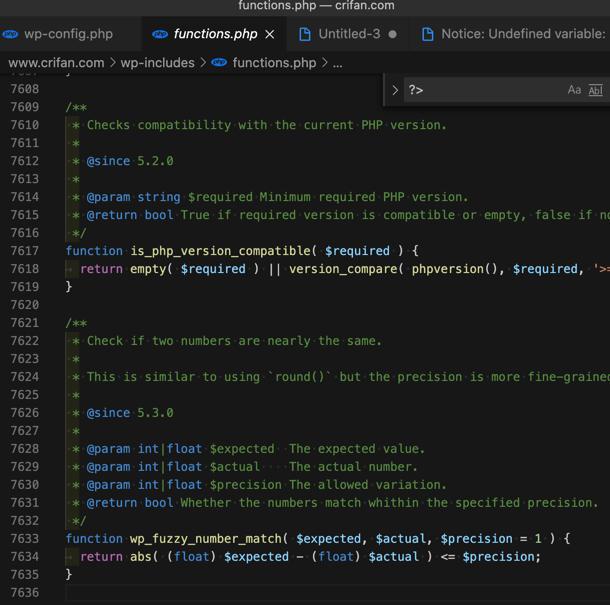Click the unsaved dot on Untitled-3 tab
The height and width of the screenshot is (605, 610).
[x=393, y=34]
